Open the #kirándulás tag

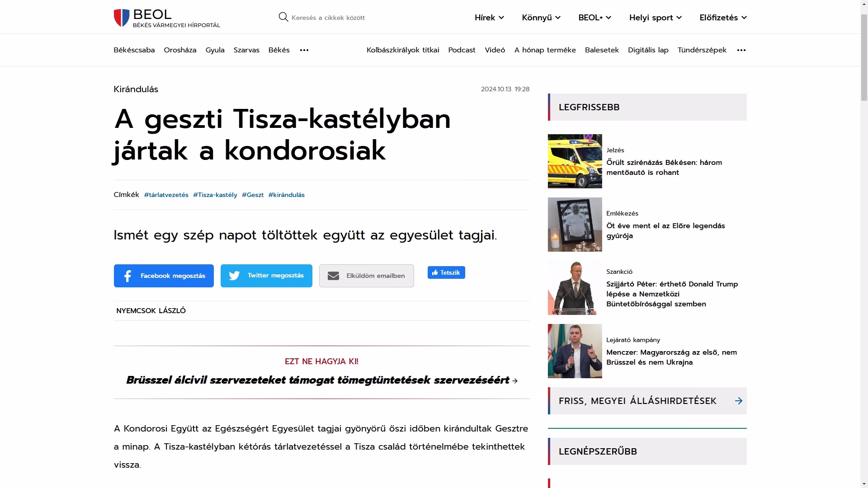tap(287, 195)
